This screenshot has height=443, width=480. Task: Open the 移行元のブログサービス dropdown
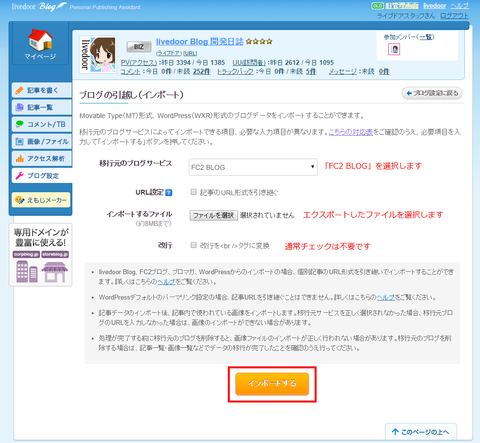(x=253, y=167)
